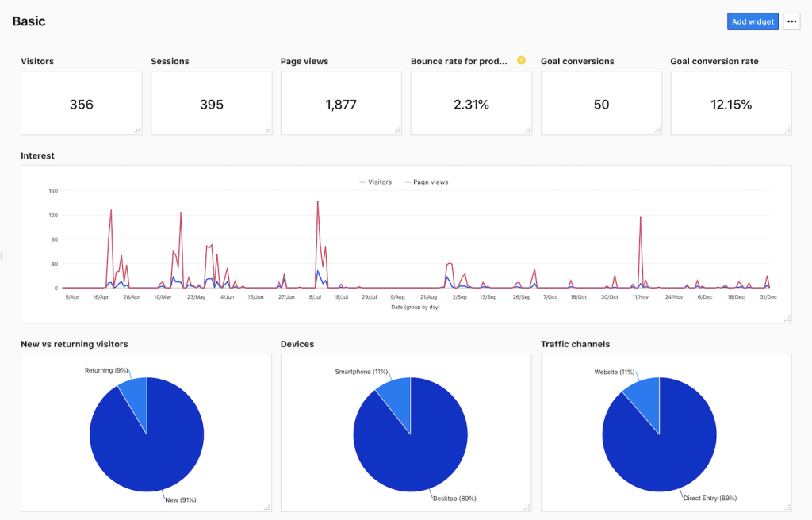Select the Sessions value 395

tap(211, 105)
